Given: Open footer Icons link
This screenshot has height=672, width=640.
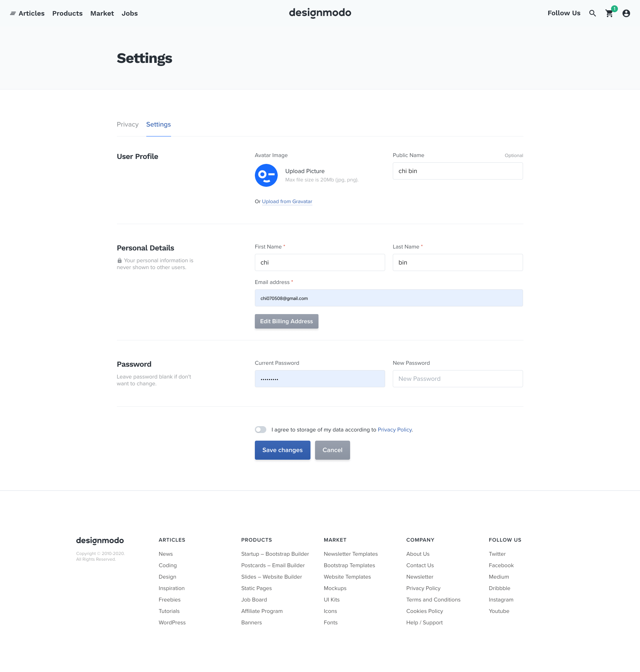Looking at the screenshot, I should click(330, 611).
